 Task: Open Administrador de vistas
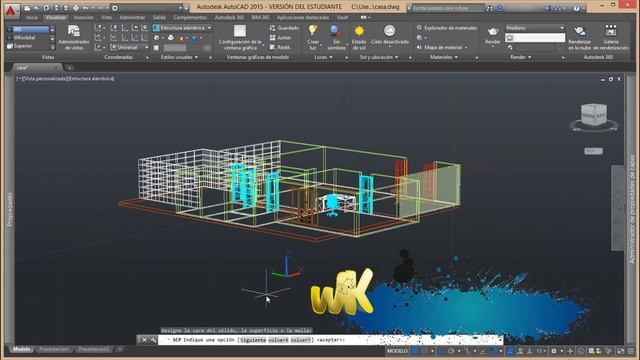pos(74,38)
